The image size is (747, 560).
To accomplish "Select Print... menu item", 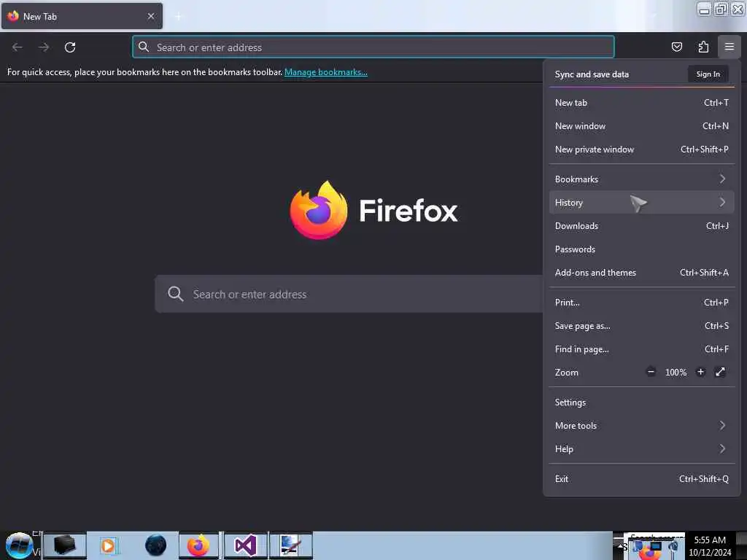I will pos(642,303).
